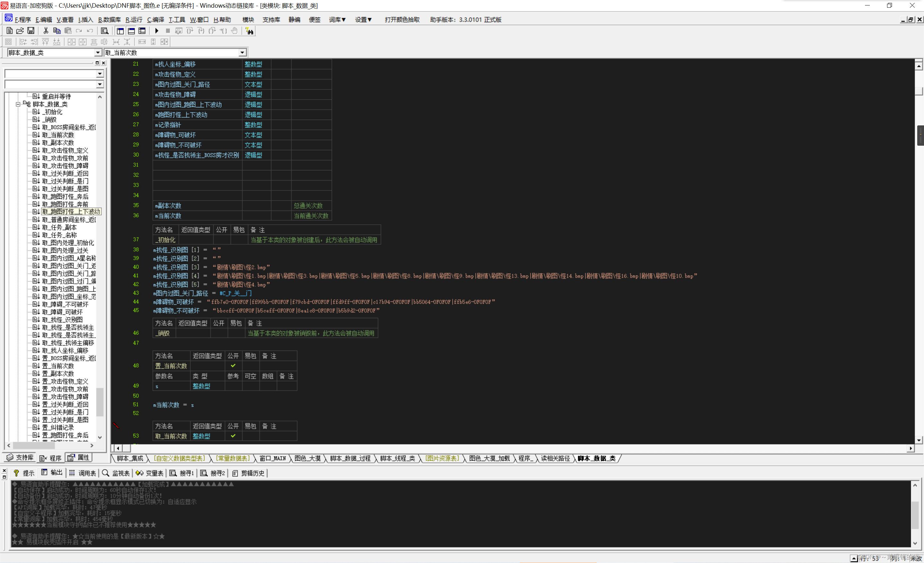
Task: Click the Find/search document icon
Action: [x=105, y=31]
